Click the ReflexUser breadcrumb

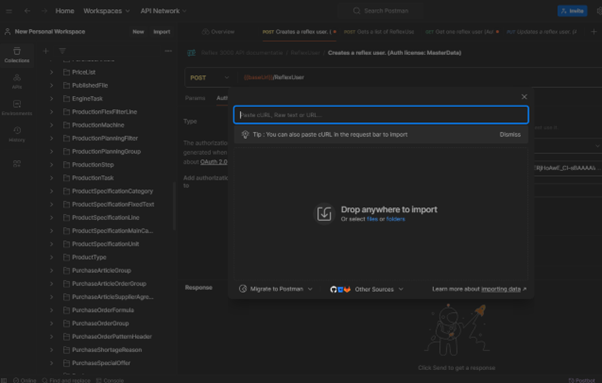tap(305, 53)
